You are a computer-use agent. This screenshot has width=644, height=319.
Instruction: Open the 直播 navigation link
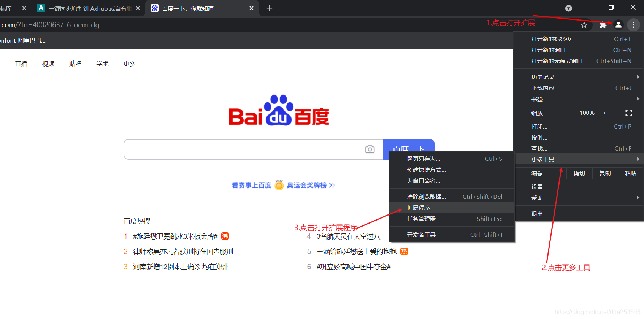(21, 63)
